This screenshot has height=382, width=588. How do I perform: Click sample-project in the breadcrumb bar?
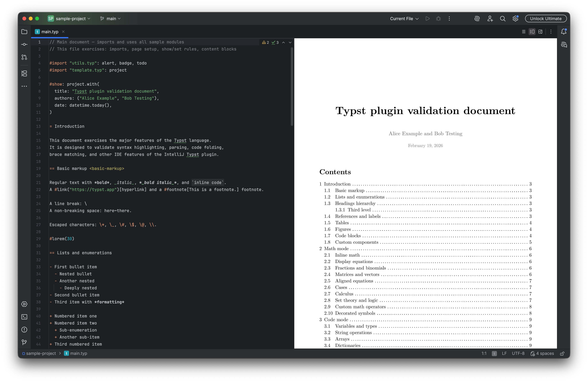click(41, 353)
